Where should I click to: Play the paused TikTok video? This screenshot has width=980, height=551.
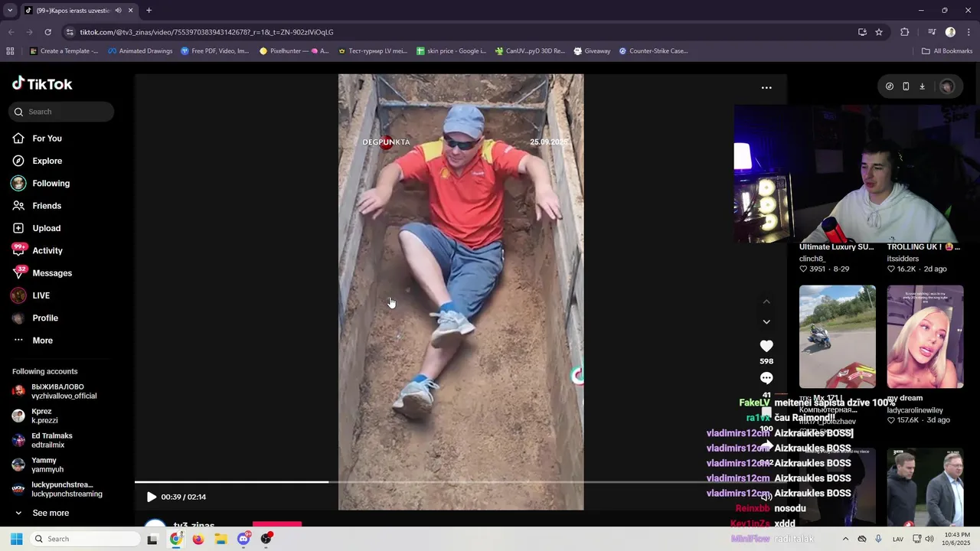(151, 497)
